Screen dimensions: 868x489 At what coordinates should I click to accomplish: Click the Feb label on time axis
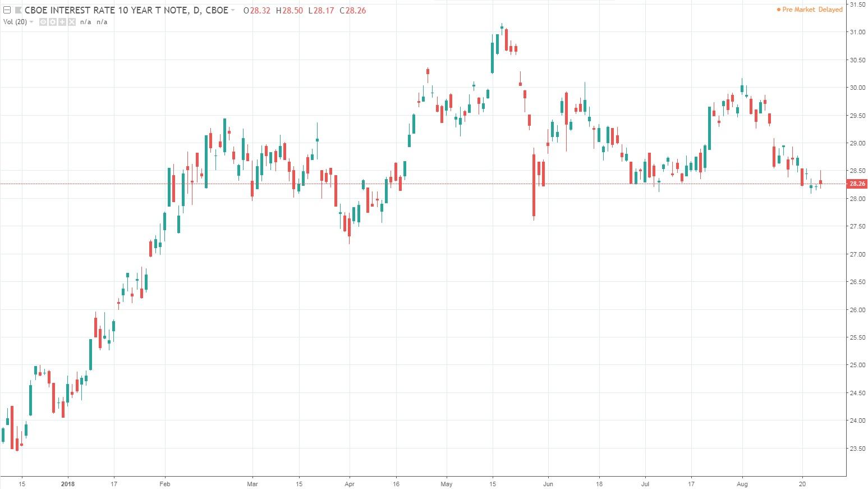coord(165,483)
